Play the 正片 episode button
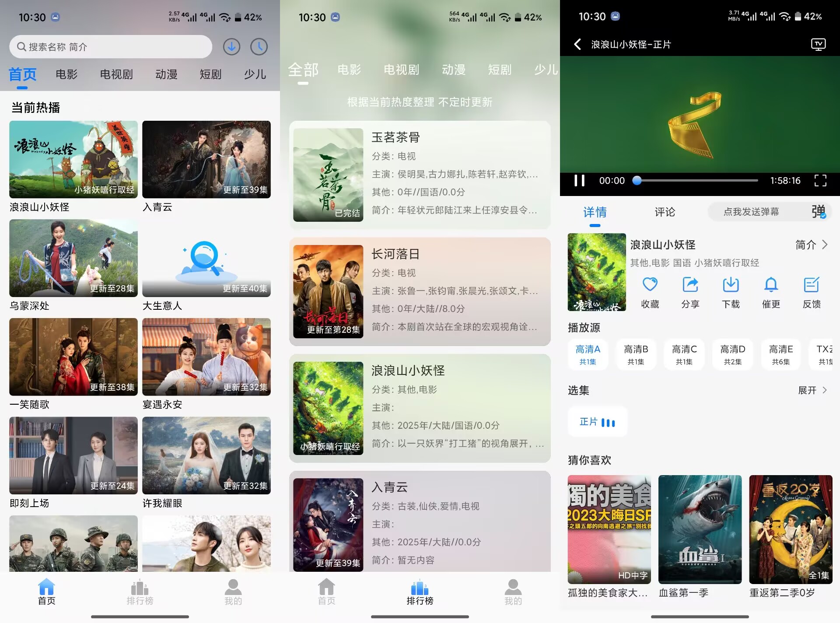The width and height of the screenshot is (840, 623). coord(597,421)
